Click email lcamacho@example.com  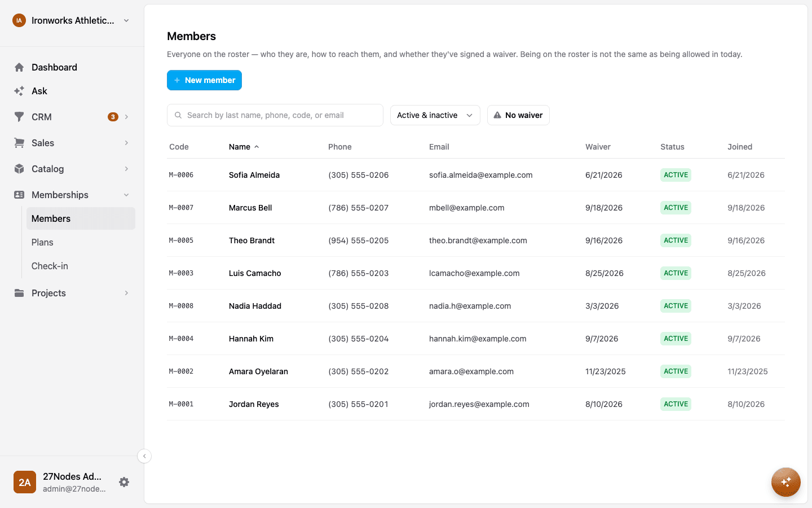point(474,273)
